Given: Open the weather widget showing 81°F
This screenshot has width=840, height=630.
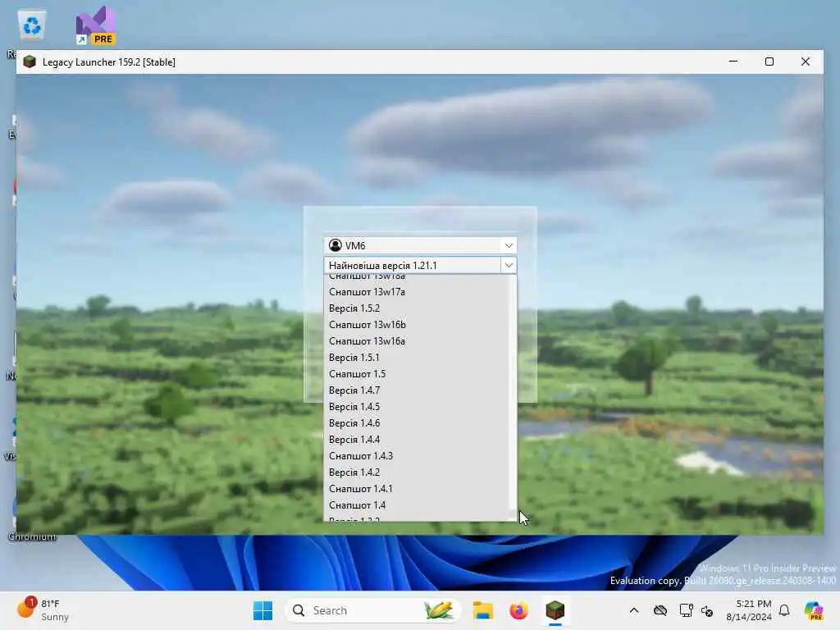Looking at the screenshot, I should click(43, 609).
